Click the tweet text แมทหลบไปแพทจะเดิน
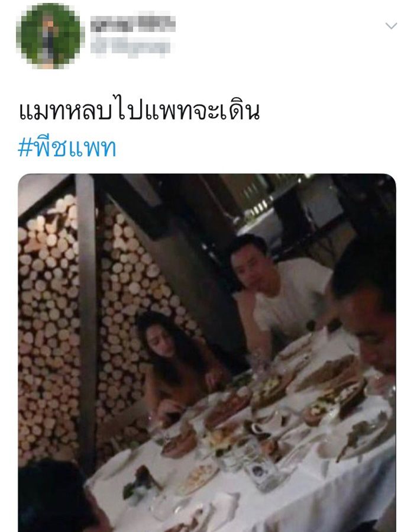 coord(139,111)
